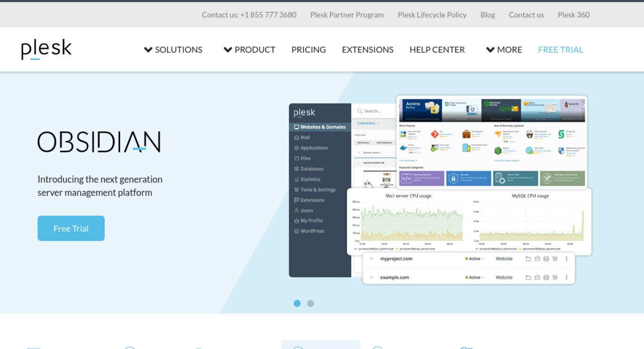Click the myproject.com domain name
Viewport: 644px width, 349px height.
(x=396, y=259)
